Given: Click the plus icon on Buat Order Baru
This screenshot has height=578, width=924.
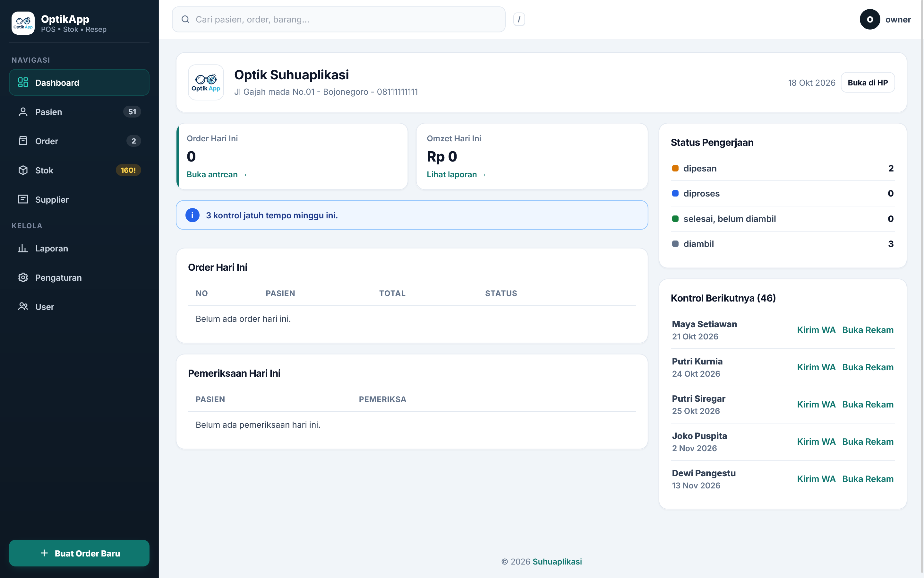Looking at the screenshot, I should [x=44, y=553].
